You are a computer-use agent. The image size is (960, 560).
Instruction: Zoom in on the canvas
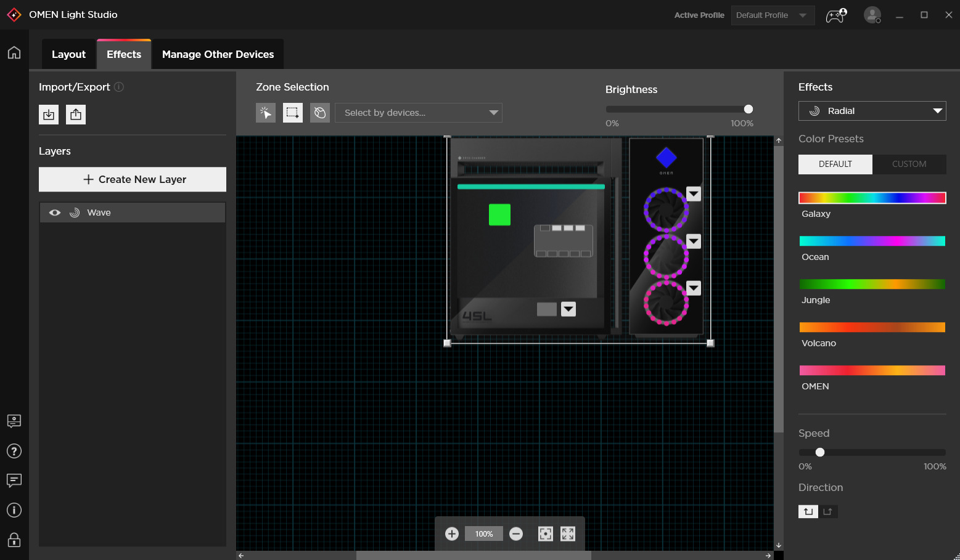click(x=452, y=534)
